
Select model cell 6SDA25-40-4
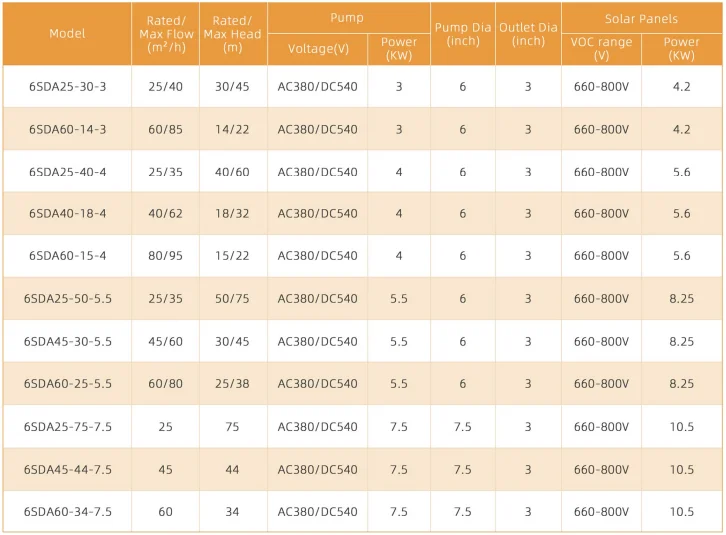(x=67, y=172)
